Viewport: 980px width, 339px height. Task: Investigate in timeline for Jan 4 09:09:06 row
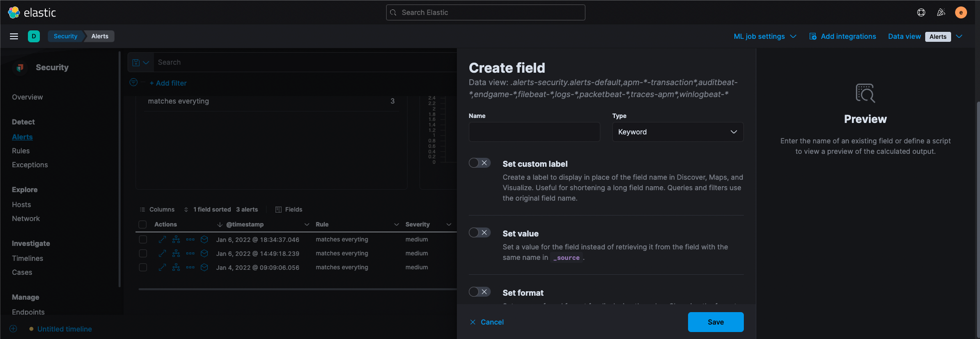point(204,267)
